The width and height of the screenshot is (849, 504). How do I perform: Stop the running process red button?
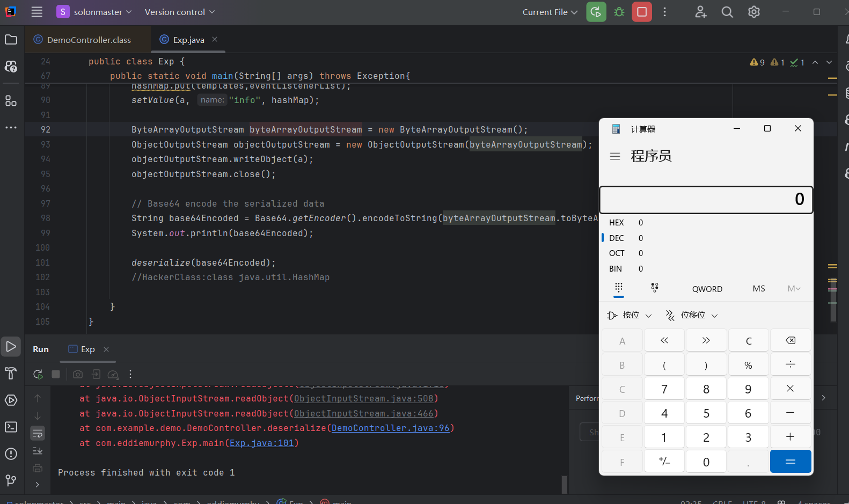point(642,12)
